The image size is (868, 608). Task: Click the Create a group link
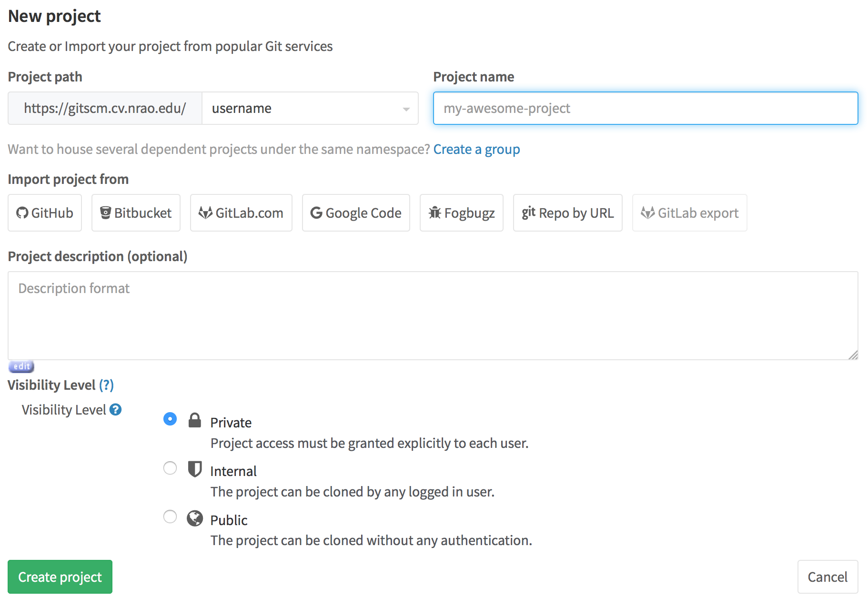[x=476, y=150]
